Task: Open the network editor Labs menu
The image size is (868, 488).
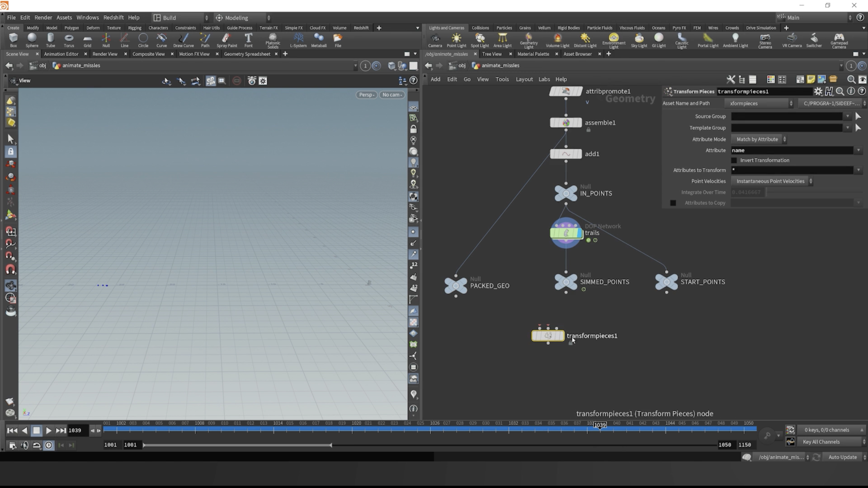Action: pos(544,80)
